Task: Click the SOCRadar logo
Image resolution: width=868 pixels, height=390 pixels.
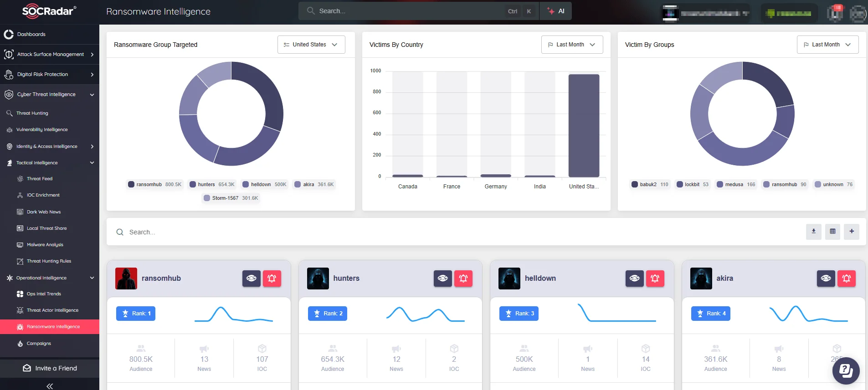Action: pyautogui.click(x=49, y=11)
